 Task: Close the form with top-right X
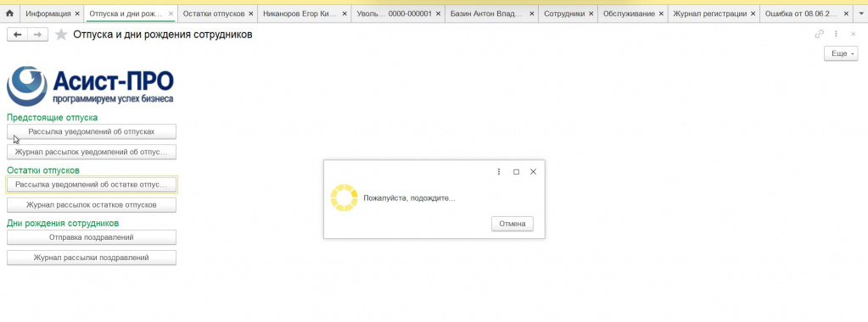(x=853, y=34)
